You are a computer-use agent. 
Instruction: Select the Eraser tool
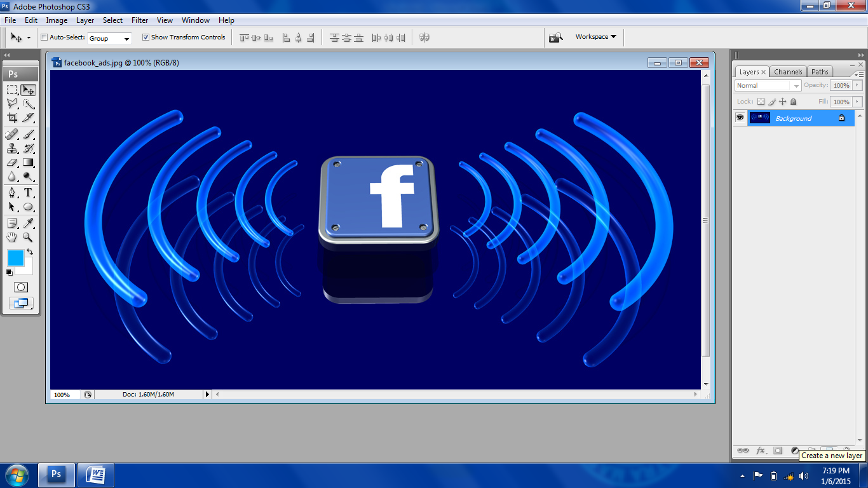pyautogui.click(x=12, y=163)
